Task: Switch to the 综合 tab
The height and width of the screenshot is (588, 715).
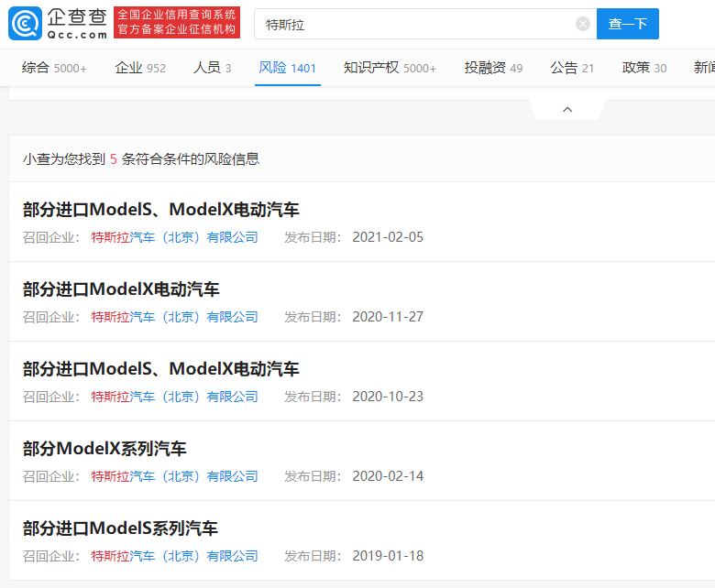Action: tap(54, 68)
